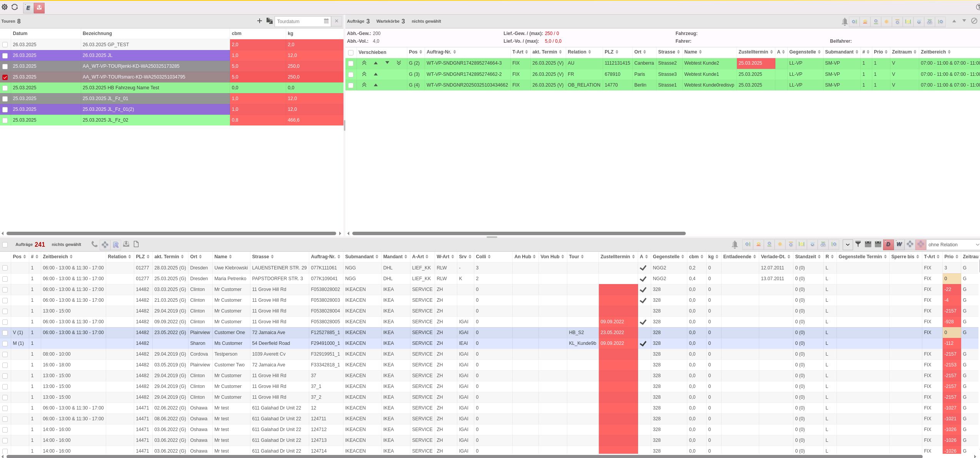The image size is (980, 458).
Task: Toggle the W button in lower toolbar
Action: (899, 244)
